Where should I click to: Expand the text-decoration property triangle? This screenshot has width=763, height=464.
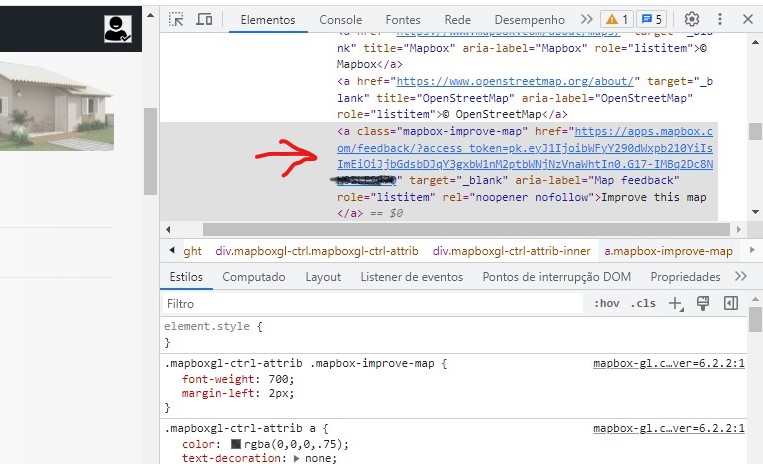(x=296, y=458)
